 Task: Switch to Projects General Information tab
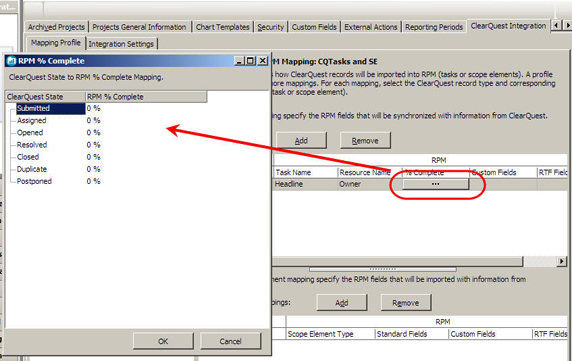(139, 27)
